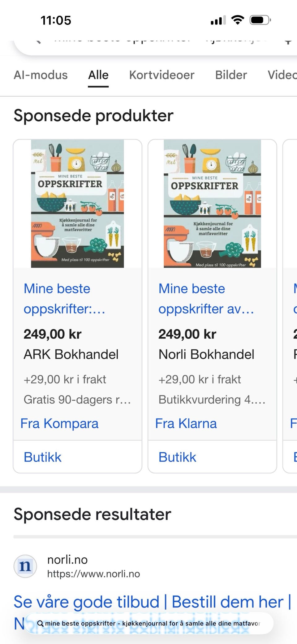The height and width of the screenshot is (644, 297).
Task: Open the Kortvideoer tab
Action: point(162,75)
